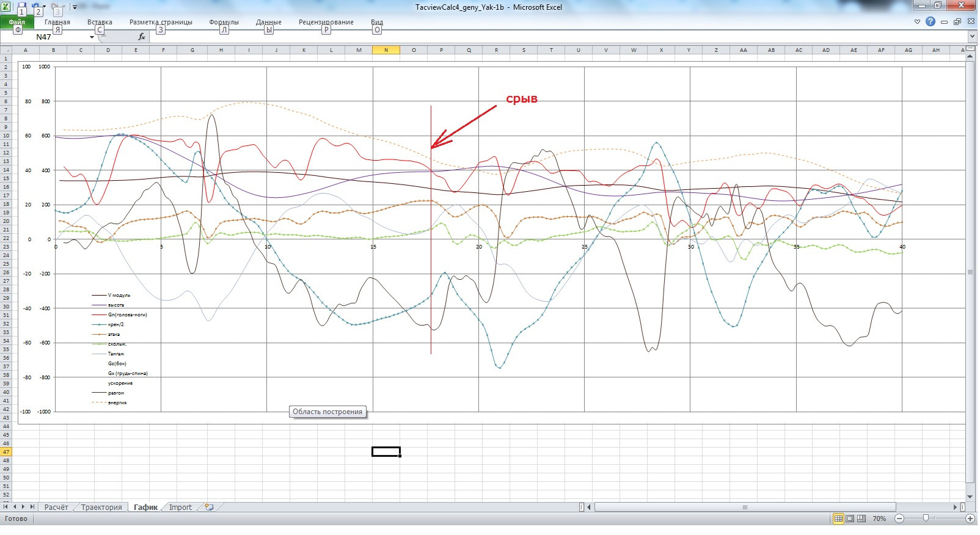
Task: Click the red 'срыв' text label on chart
Action: tap(522, 99)
